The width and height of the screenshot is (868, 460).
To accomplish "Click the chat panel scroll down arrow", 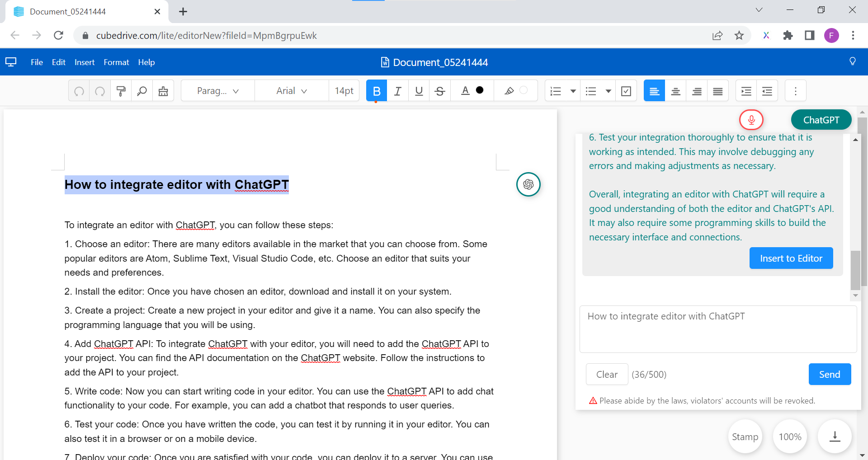I will 855,296.
